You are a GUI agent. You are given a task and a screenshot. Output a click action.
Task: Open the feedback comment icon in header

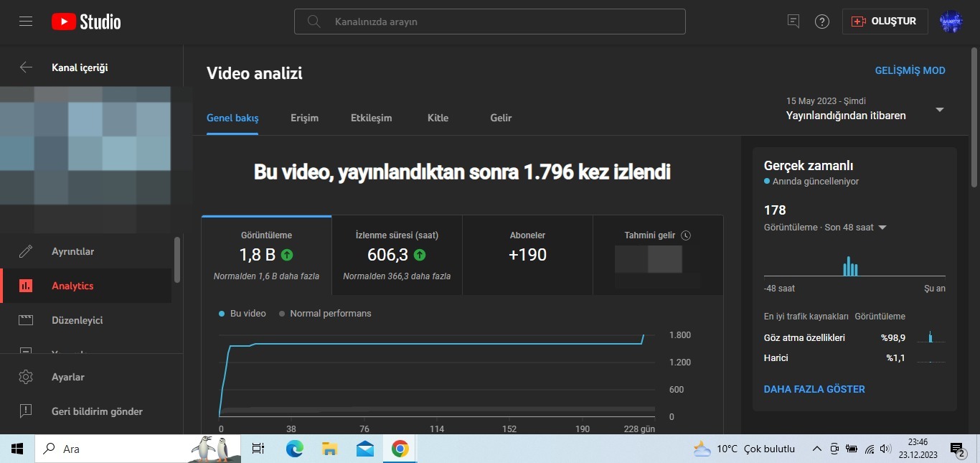click(793, 22)
